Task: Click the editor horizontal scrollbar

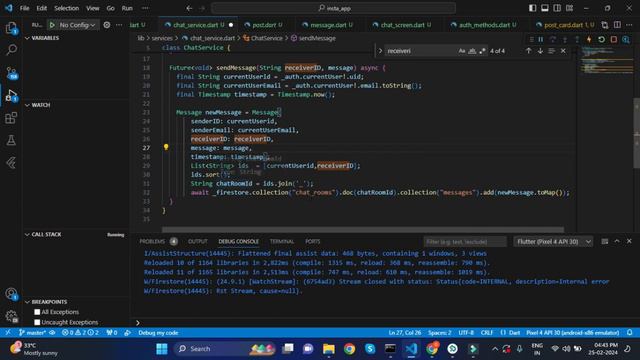Action: 363,229
